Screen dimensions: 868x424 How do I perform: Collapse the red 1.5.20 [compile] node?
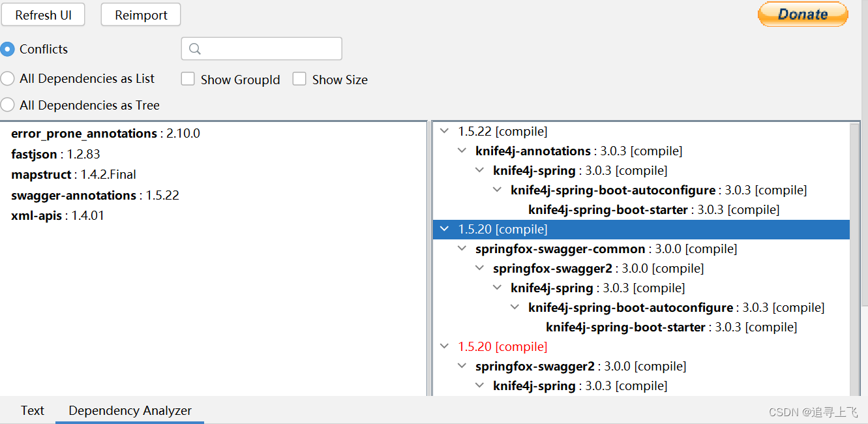click(x=445, y=346)
